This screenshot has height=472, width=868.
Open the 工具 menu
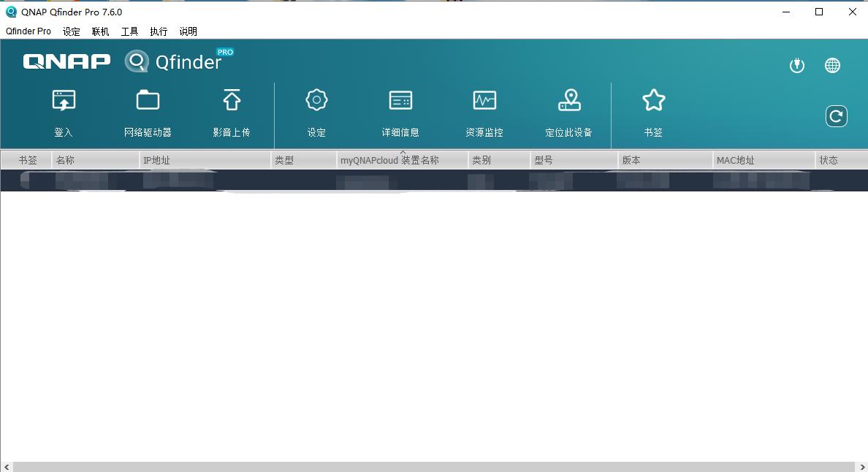click(x=129, y=31)
